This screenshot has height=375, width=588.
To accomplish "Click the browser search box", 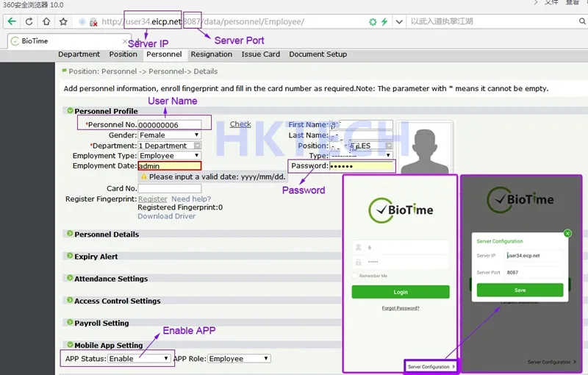I will [x=493, y=21].
